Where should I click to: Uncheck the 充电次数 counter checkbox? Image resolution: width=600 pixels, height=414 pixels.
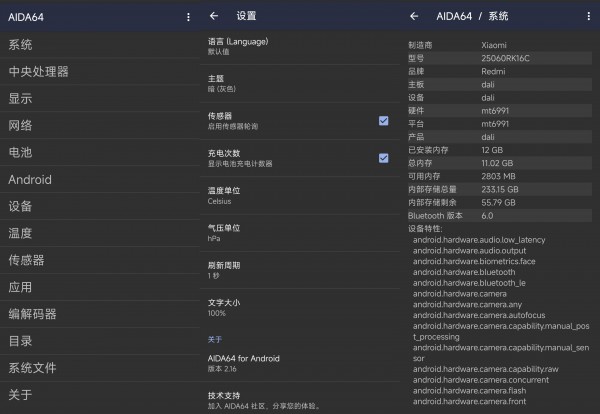click(383, 158)
